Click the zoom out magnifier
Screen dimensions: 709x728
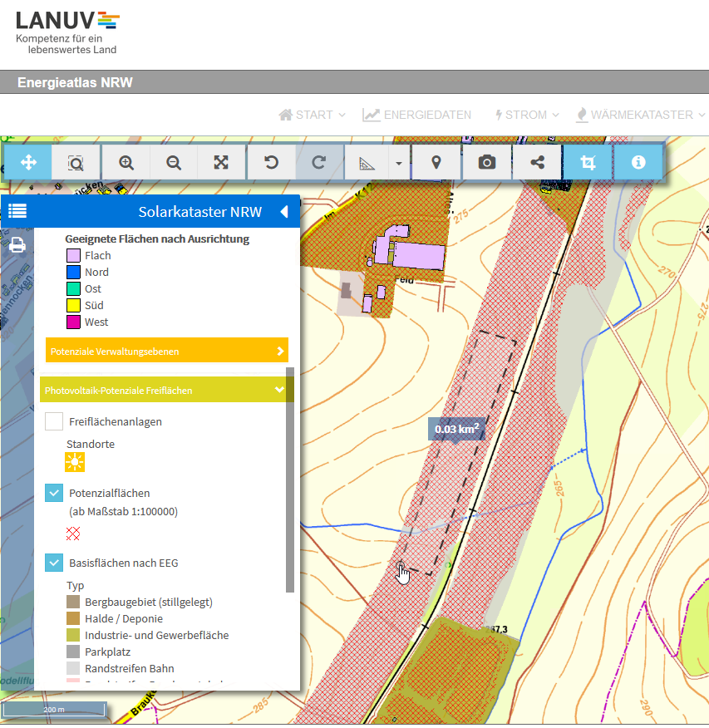click(174, 163)
